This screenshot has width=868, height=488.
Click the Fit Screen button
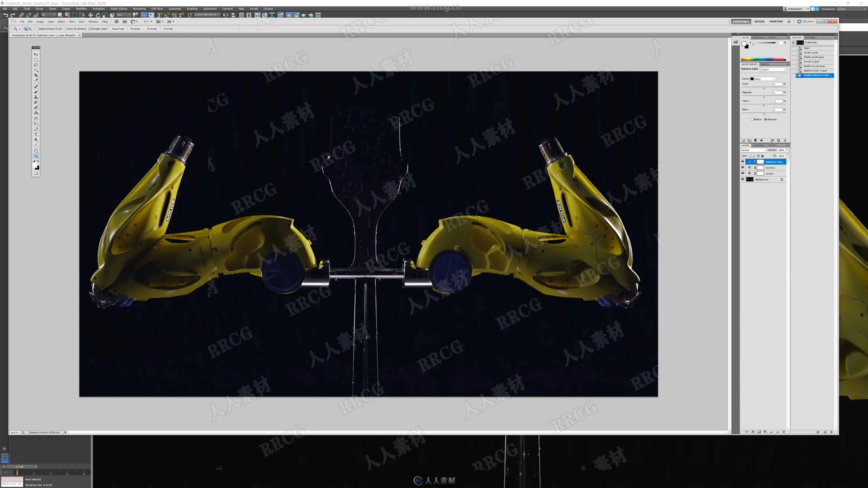[x=135, y=29]
